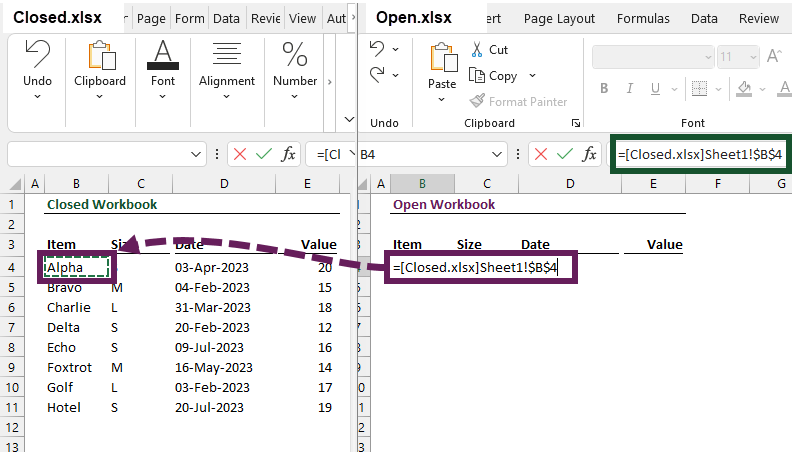
Task: Select column B header in Open.xlsx
Action: [422, 184]
